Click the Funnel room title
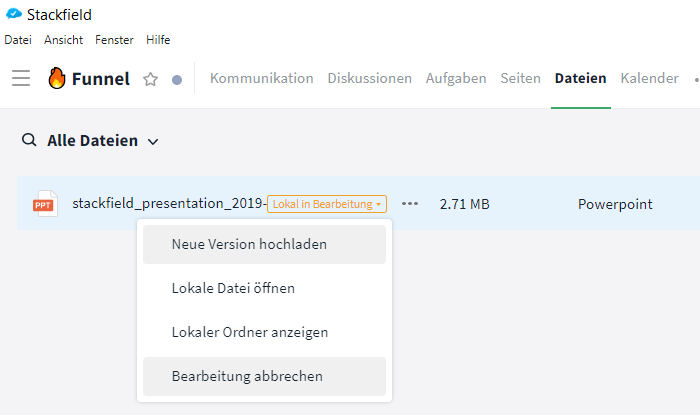This screenshot has width=700, height=415. [x=101, y=79]
